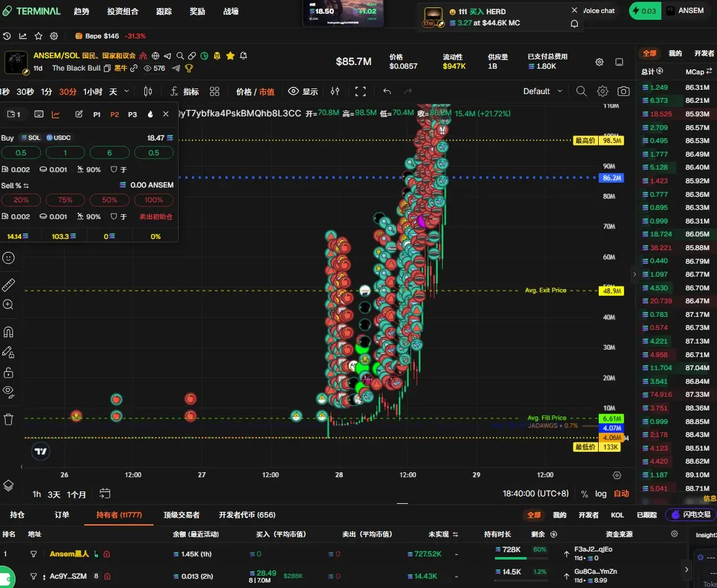The image size is (717, 588).
Task: Click the green pie chart icon in header
Action: (x=204, y=56)
